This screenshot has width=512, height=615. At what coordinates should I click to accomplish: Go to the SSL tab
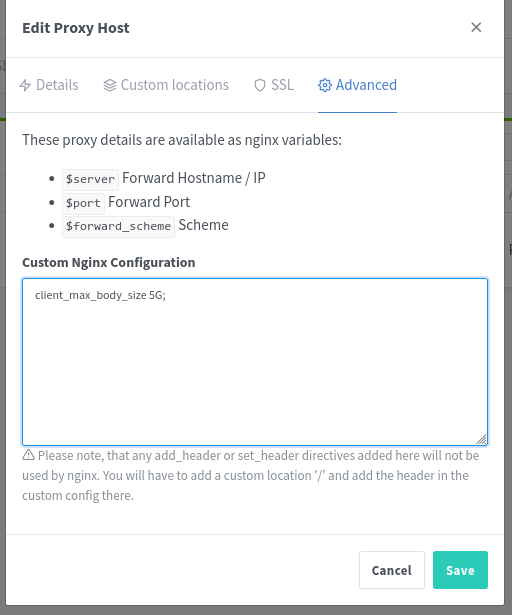click(x=274, y=85)
